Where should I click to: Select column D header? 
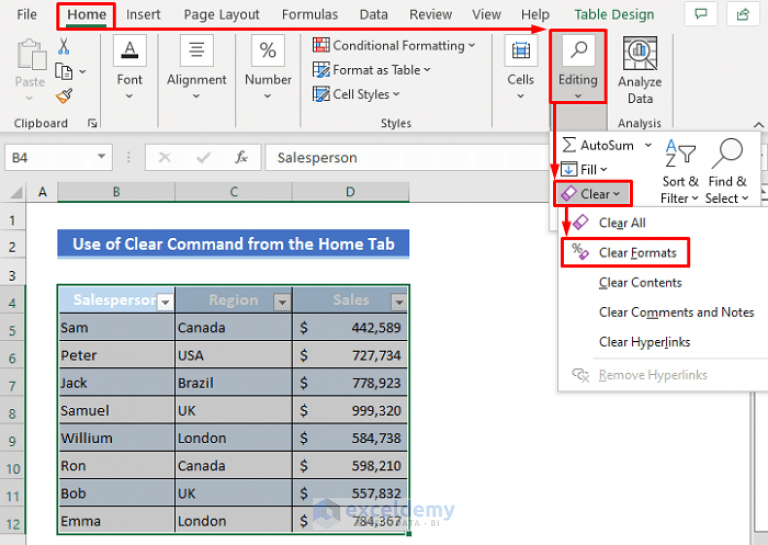(x=350, y=192)
